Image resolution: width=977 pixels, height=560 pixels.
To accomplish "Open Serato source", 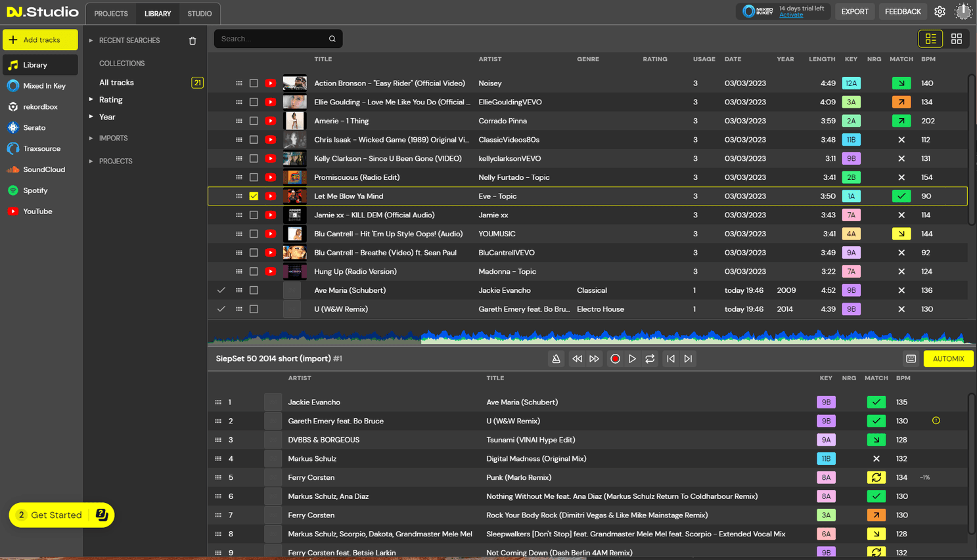I will tap(40, 128).
